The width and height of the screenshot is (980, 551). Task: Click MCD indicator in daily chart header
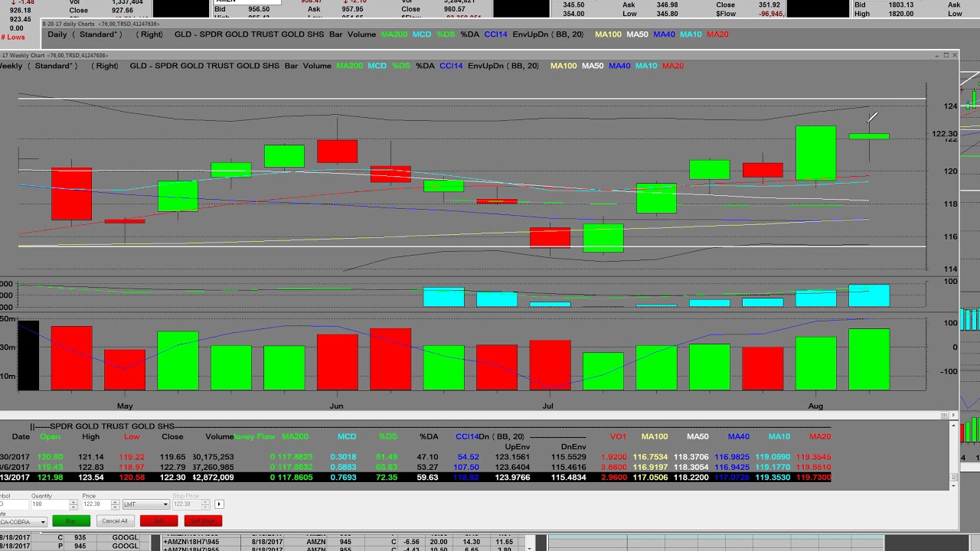click(421, 34)
